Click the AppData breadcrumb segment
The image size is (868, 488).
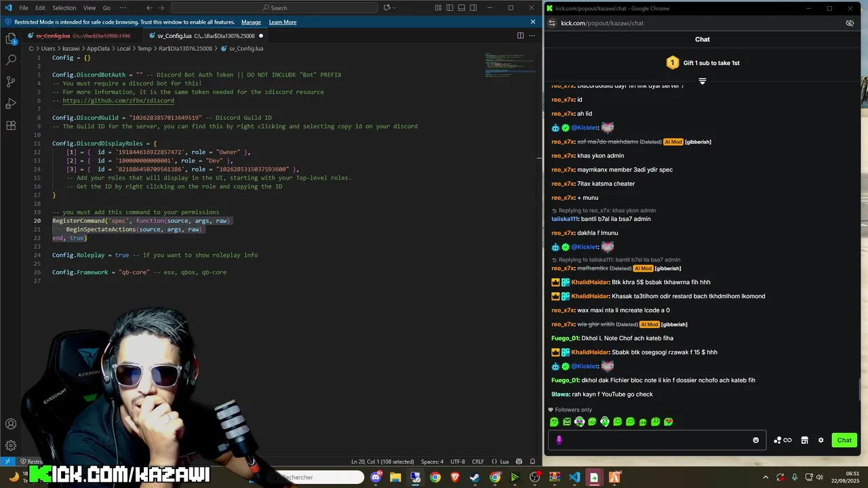(x=98, y=49)
